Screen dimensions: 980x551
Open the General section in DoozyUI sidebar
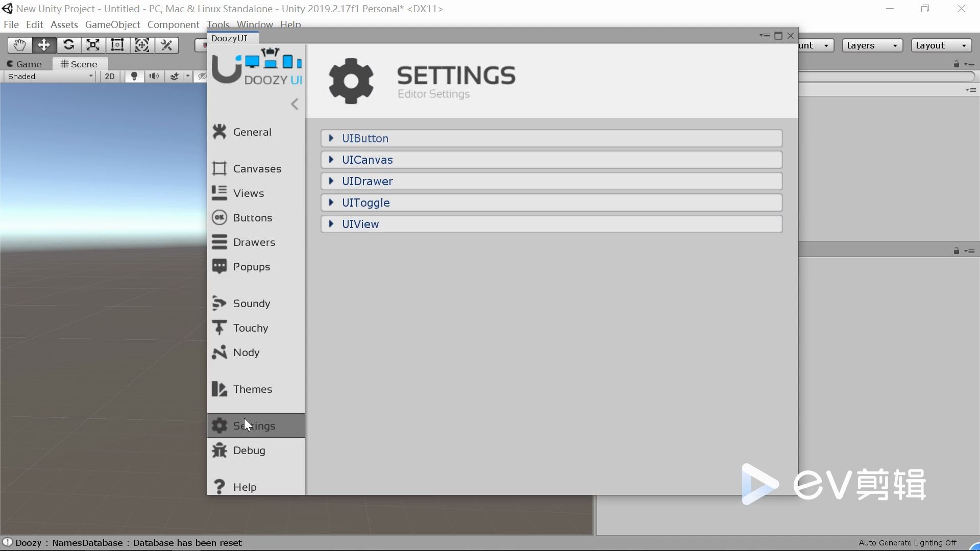pyautogui.click(x=256, y=132)
